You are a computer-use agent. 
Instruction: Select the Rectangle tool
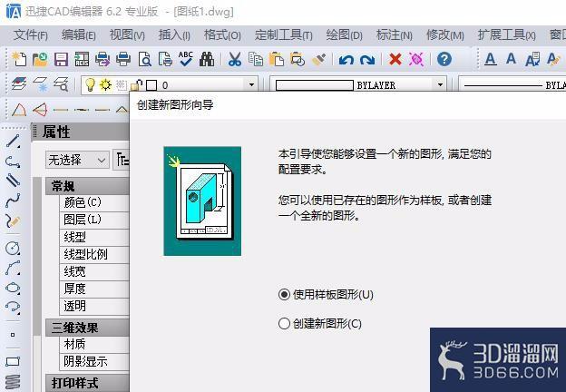[x=13, y=361]
